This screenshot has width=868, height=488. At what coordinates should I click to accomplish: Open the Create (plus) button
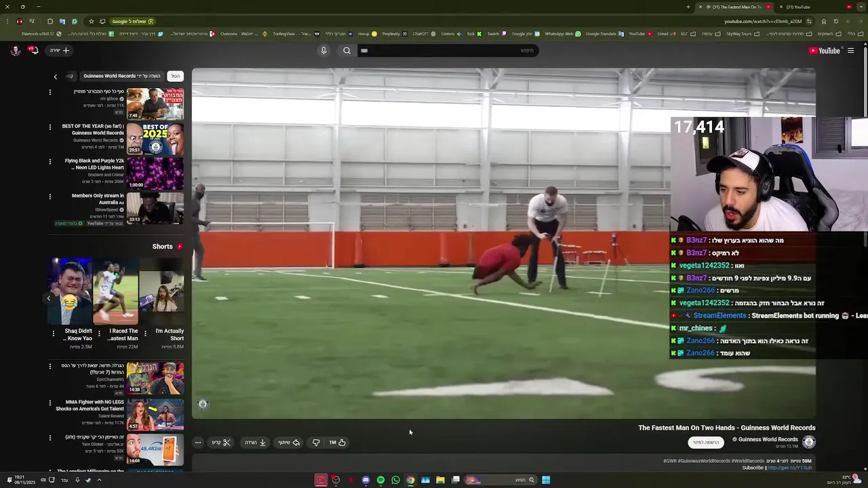59,50
